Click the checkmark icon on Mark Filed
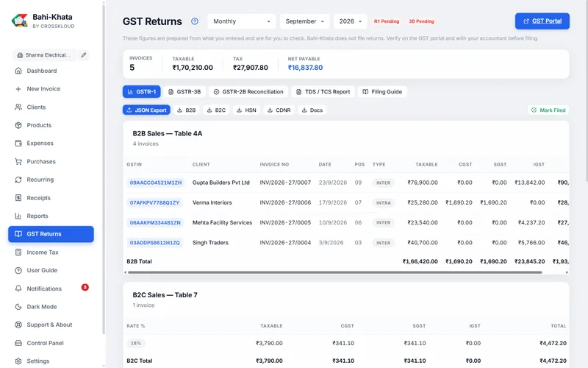Viewport: 588px width, 368px height. pyautogui.click(x=534, y=110)
